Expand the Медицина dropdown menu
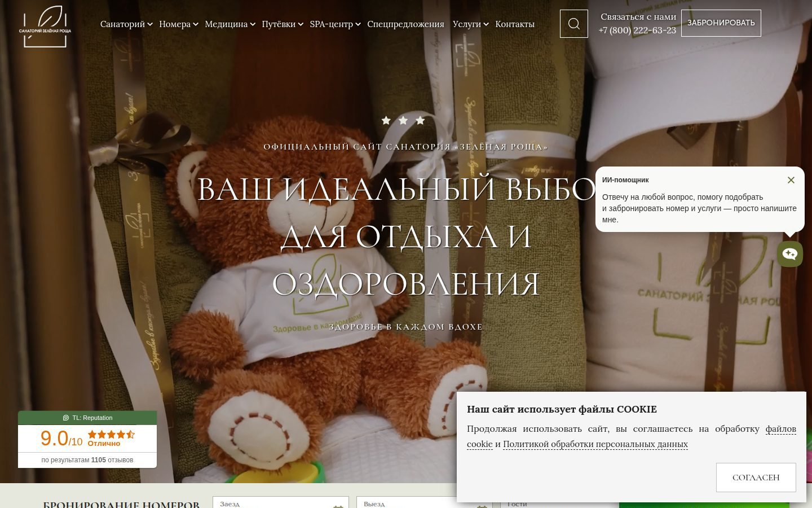Screen dimensions: 812x508 (230, 24)
